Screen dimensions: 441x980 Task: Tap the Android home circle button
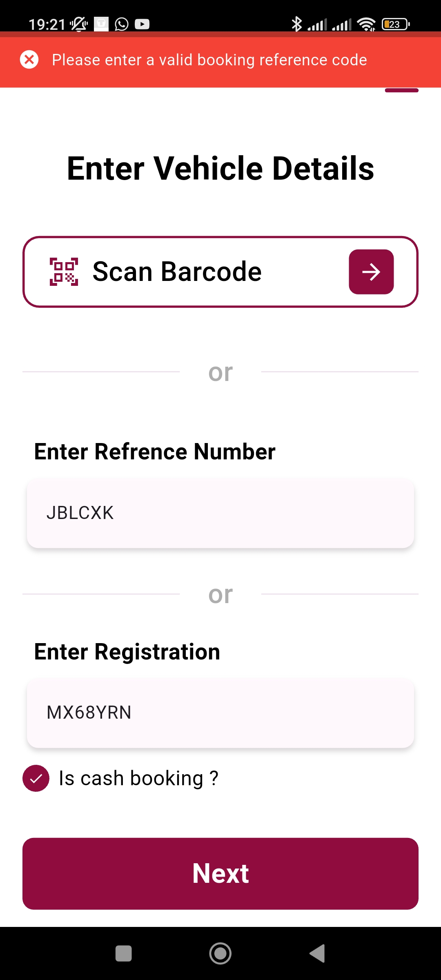(x=220, y=953)
